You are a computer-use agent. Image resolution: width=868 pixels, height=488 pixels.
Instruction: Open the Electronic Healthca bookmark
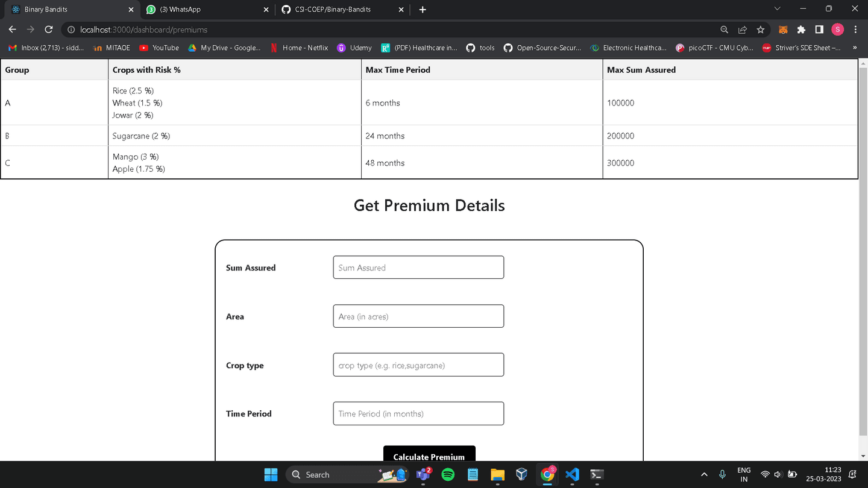tap(629, 48)
